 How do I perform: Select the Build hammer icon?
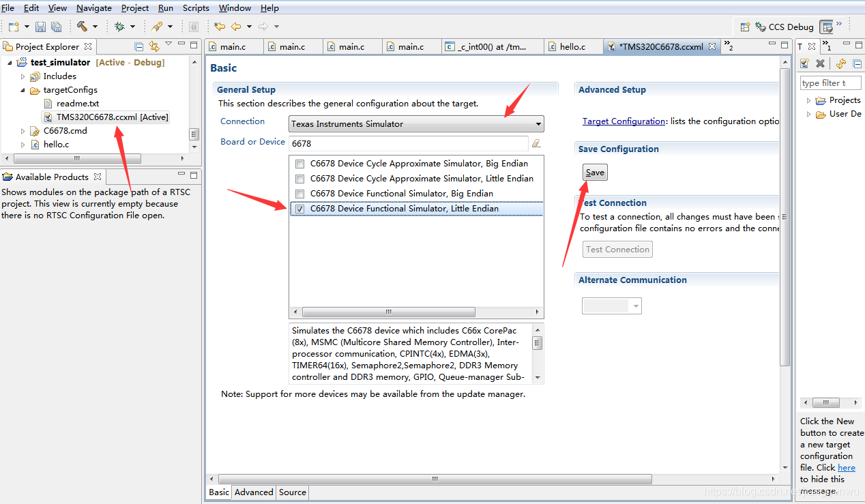coord(82,26)
